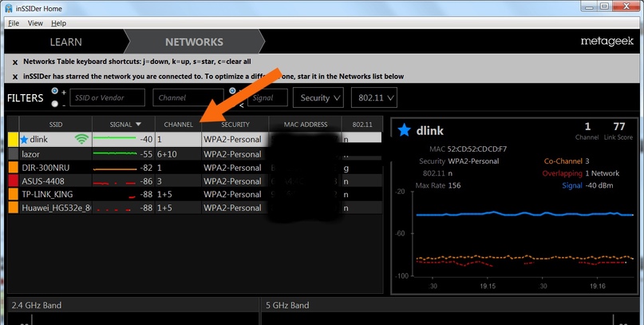The width and height of the screenshot is (644, 325).
Task: Click the 5 GHz Band panel title
Action: (x=287, y=305)
